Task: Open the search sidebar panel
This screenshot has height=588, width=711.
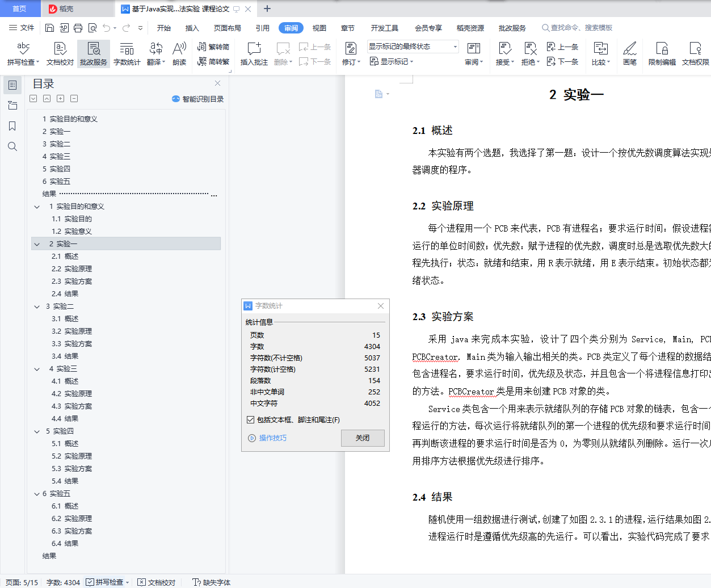Action: 12,146
